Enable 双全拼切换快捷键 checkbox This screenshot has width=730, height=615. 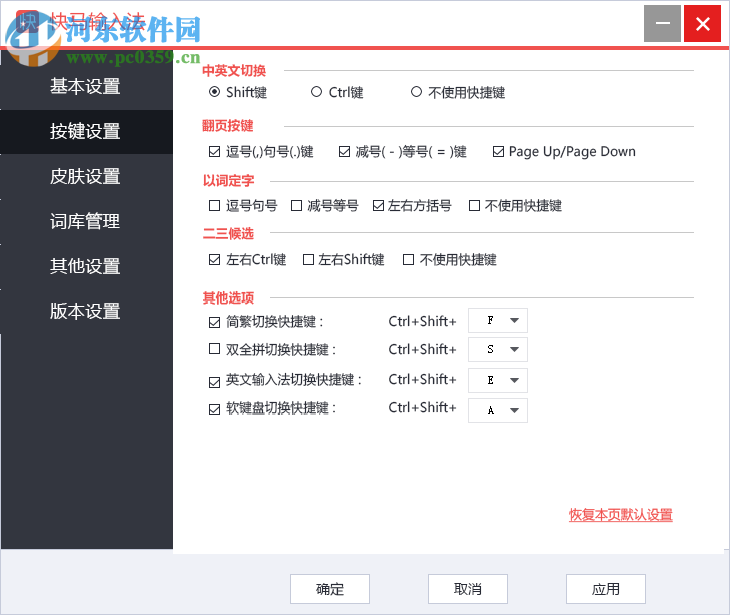tap(215, 349)
